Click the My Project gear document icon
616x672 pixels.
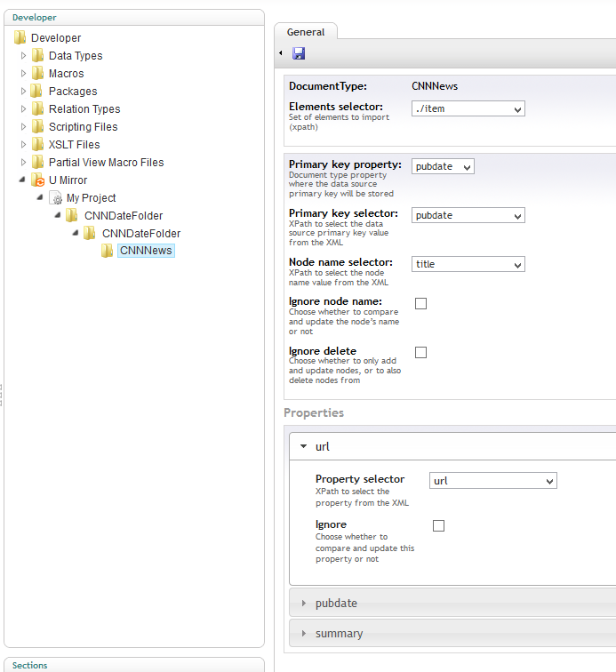point(56,198)
